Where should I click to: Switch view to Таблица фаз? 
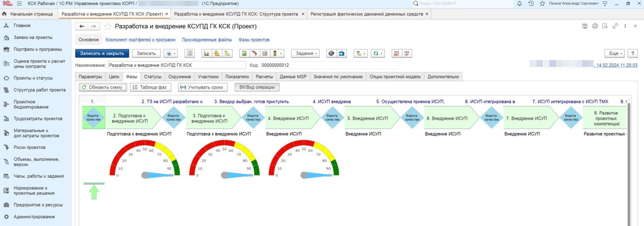[x=150, y=87]
